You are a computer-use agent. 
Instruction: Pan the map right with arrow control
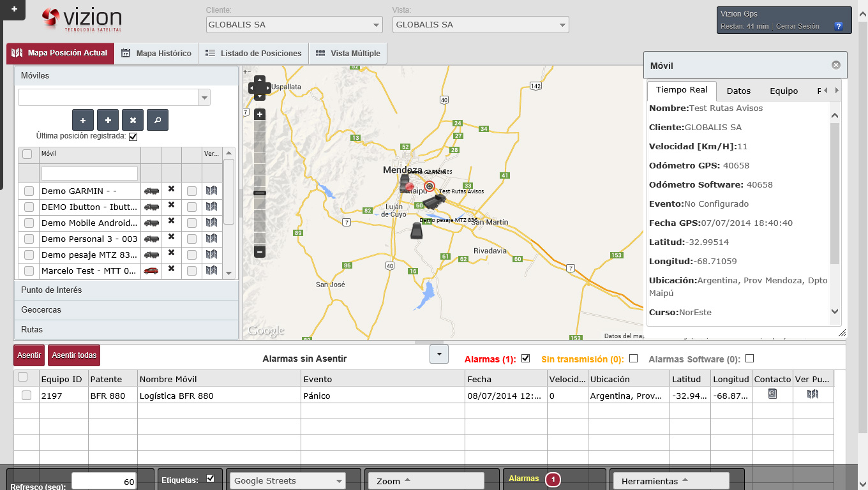pos(267,88)
